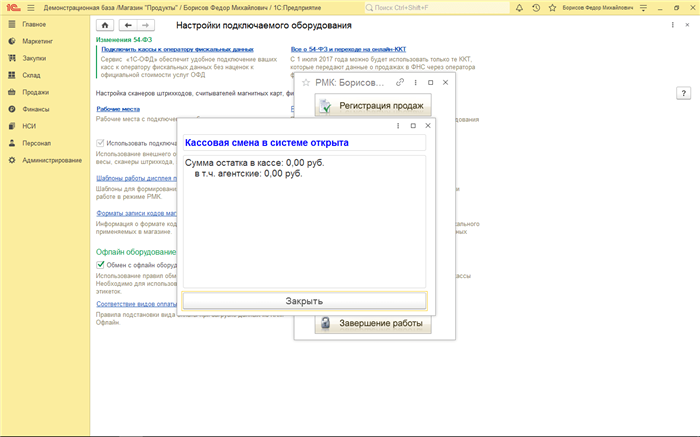Image resolution: width=700 pixels, height=437 pixels.
Task: Click user name Борисов Федор Михайлович in title bar
Action: 597,8
